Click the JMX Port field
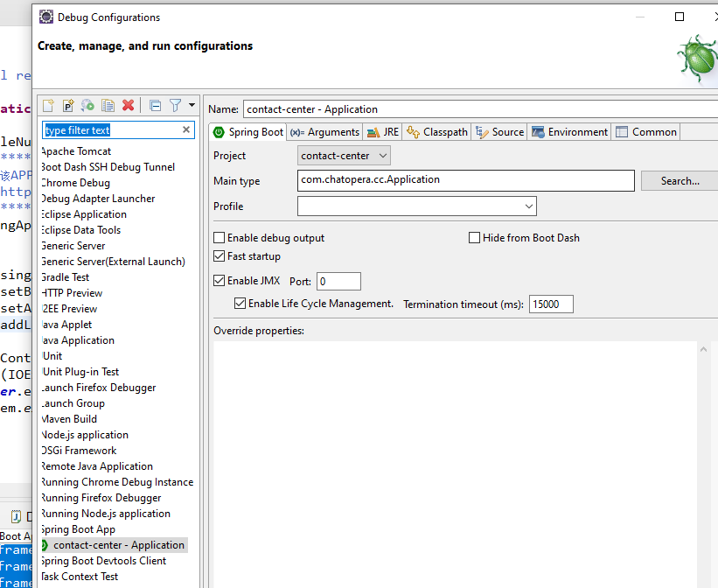718x588 pixels. click(338, 282)
